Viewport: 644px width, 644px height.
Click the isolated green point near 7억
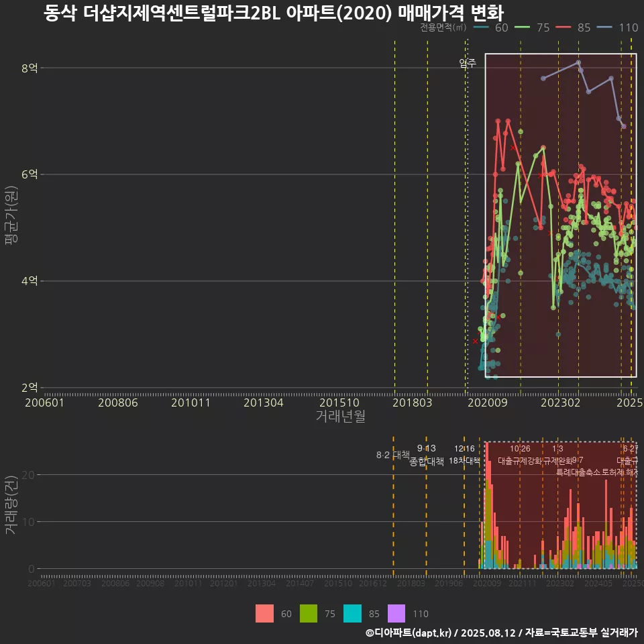521,131
